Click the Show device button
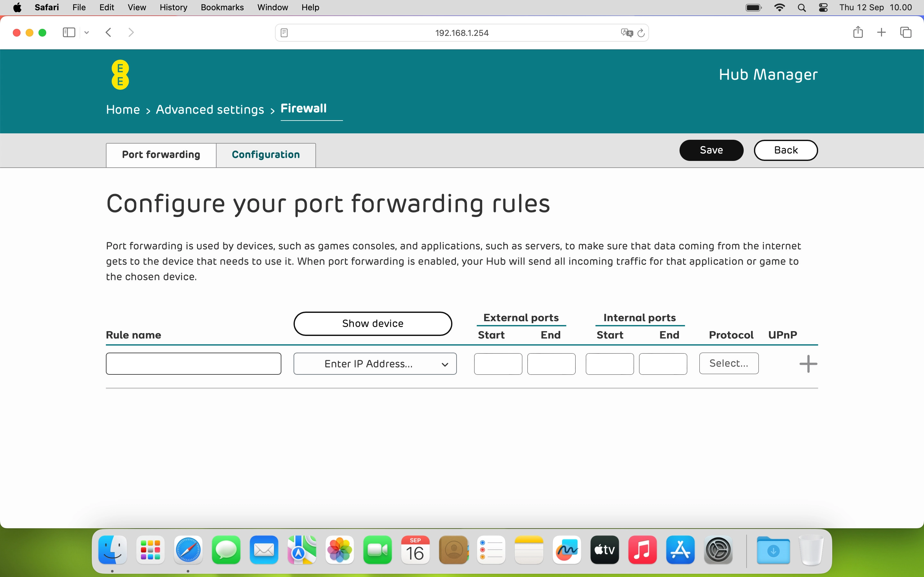 point(373,324)
